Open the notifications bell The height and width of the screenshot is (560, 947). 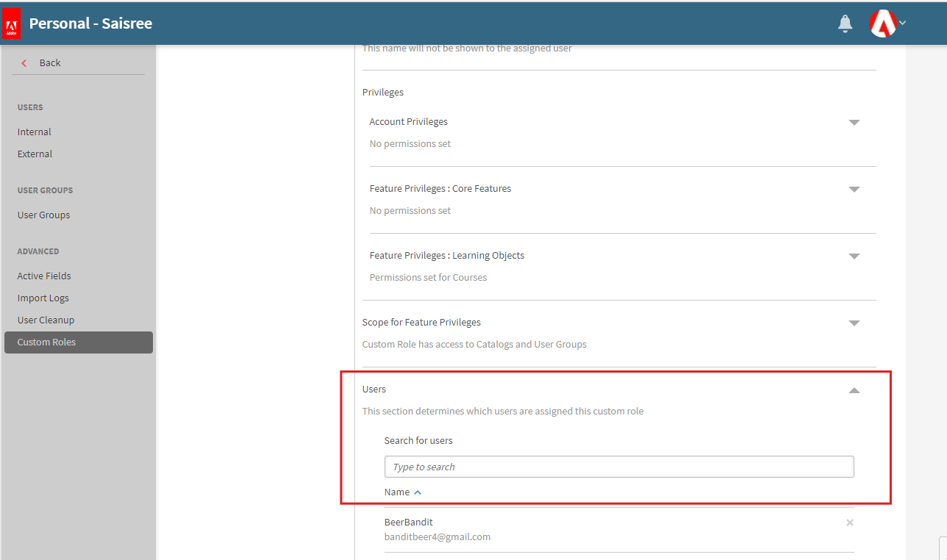[845, 24]
